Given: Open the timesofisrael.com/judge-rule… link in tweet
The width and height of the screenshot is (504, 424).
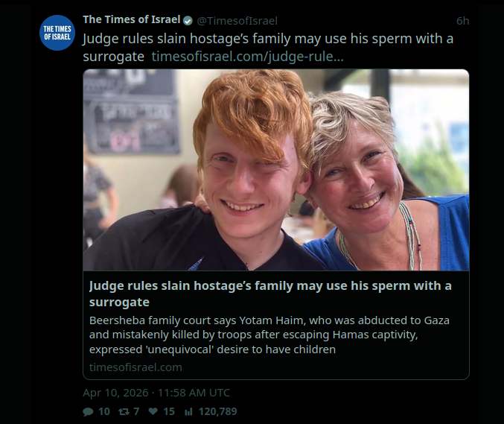Looking at the screenshot, I should pyautogui.click(x=247, y=56).
